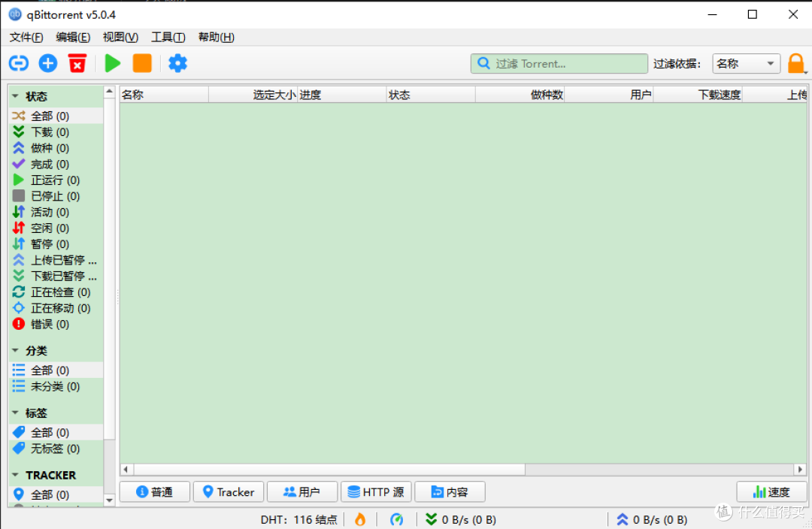This screenshot has height=529, width=812.
Task: Click the DHT: 116 结点 status text
Action: (x=298, y=519)
